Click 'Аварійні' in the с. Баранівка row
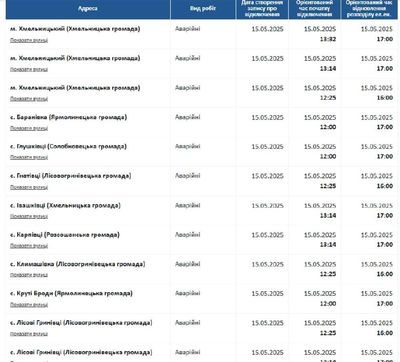The height and width of the screenshot is (362, 400). pyautogui.click(x=188, y=117)
